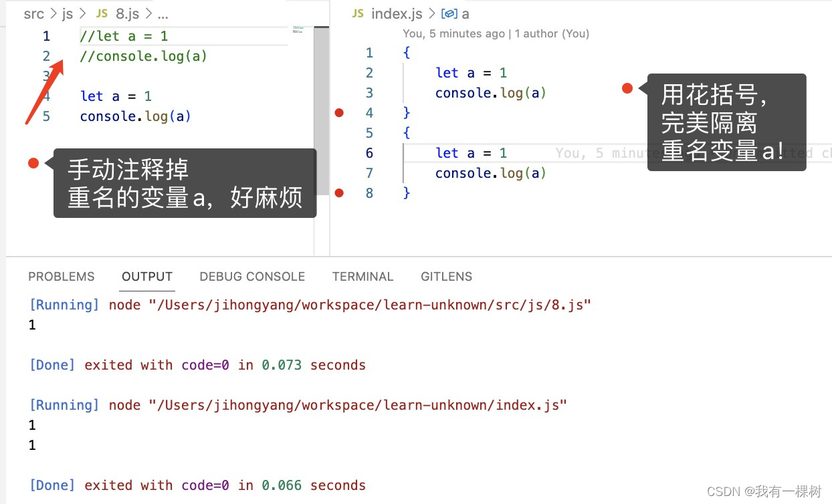
Task: Click the 'You, 5 minutes ago' code lens
Action: coord(453,33)
